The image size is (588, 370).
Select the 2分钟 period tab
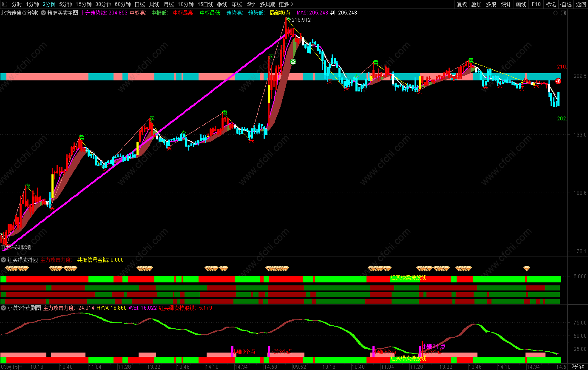point(49,4)
